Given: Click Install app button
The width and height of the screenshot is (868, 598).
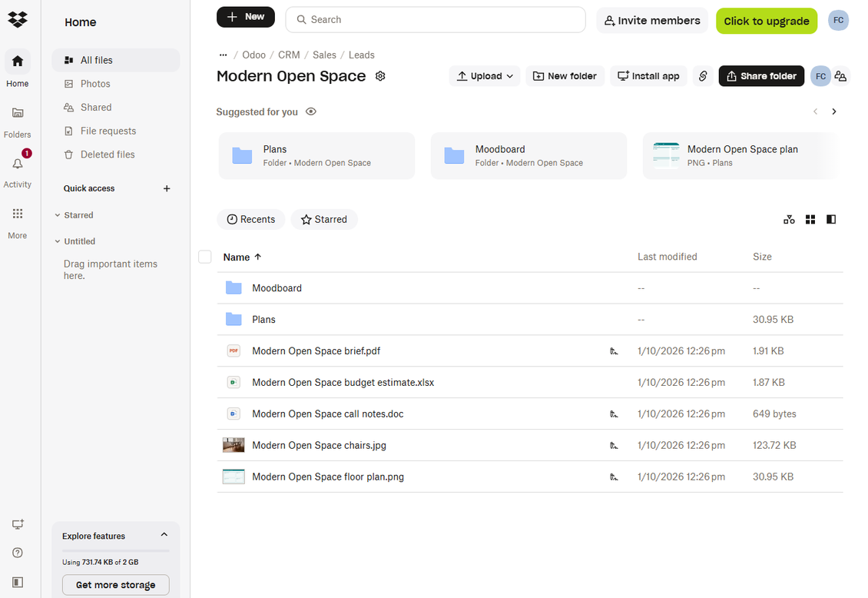Looking at the screenshot, I should point(648,76).
